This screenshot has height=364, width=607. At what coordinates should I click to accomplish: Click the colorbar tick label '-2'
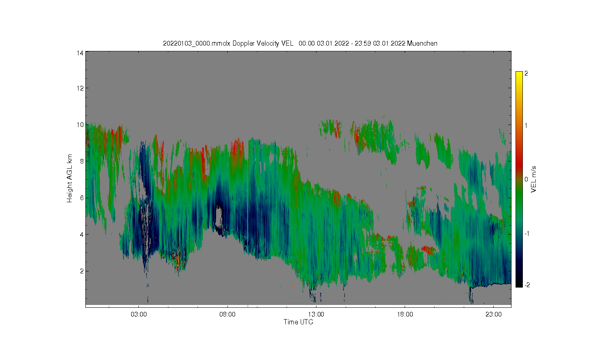(527, 285)
